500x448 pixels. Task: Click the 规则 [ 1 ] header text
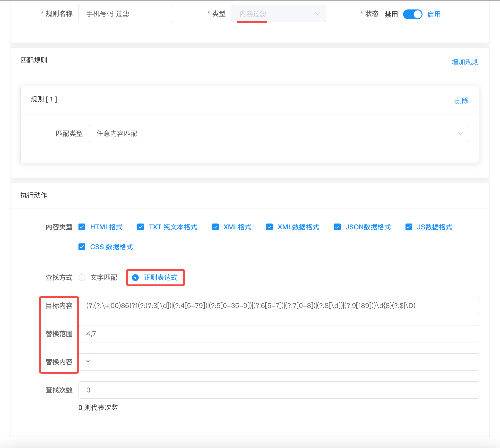point(44,99)
